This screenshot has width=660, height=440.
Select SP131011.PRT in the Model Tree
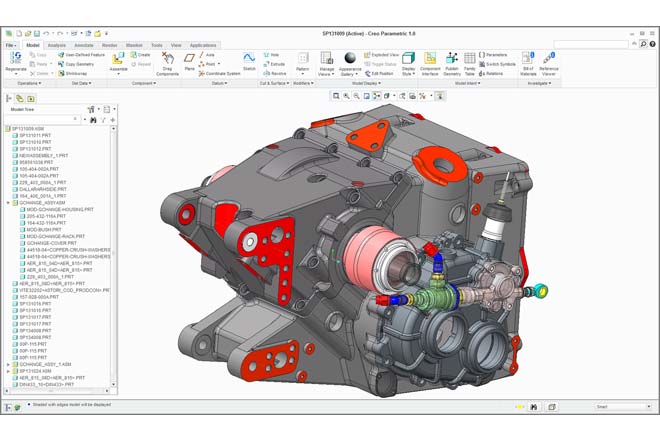click(x=32, y=135)
